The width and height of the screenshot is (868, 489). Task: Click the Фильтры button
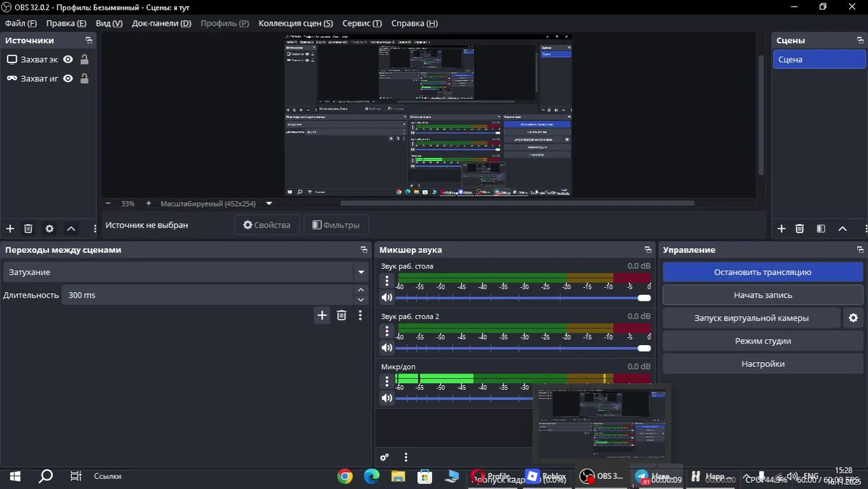(336, 225)
